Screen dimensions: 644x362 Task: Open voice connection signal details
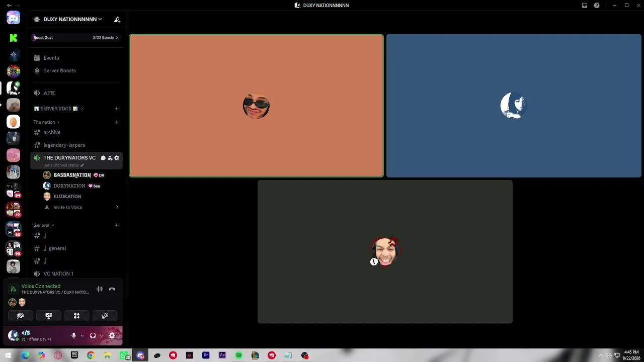(x=13, y=289)
